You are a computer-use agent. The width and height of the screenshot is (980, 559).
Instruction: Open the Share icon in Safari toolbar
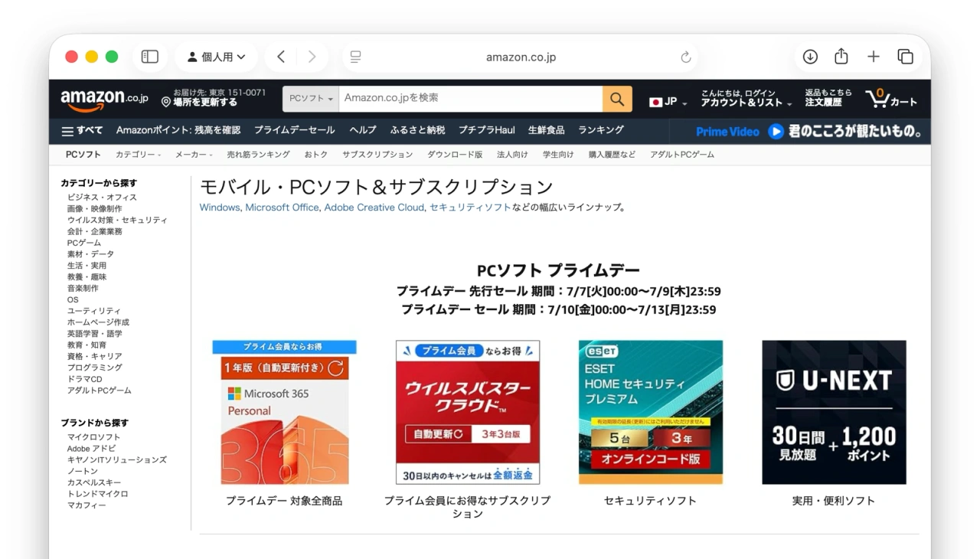(841, 56)
